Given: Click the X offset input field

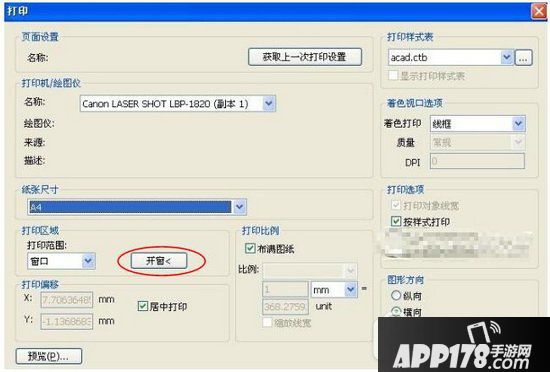Looking at the screenshot, I should point(67,300).
